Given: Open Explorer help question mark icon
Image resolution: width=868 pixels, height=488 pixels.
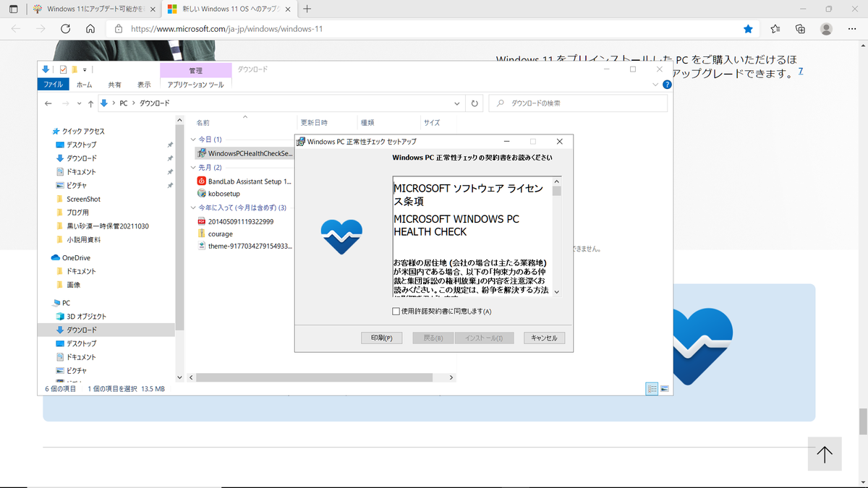Looking at the screenshot, I should (x=667, y=85).
